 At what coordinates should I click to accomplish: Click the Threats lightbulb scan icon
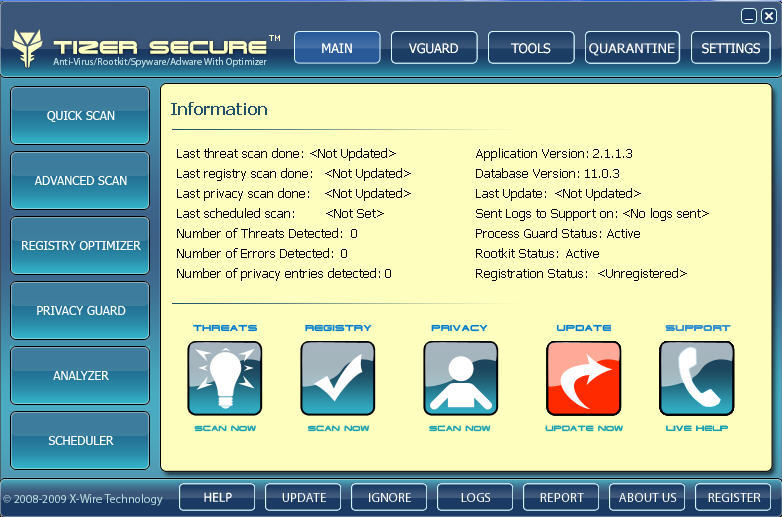(224, 378)
